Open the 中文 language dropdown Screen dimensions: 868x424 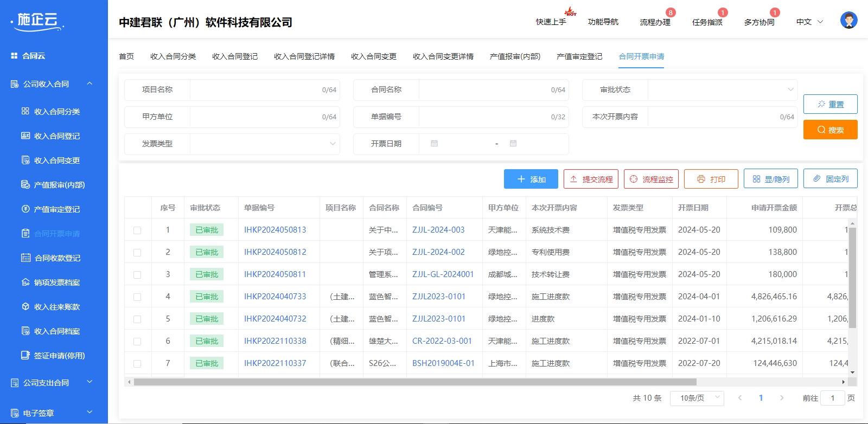point(810,22)
